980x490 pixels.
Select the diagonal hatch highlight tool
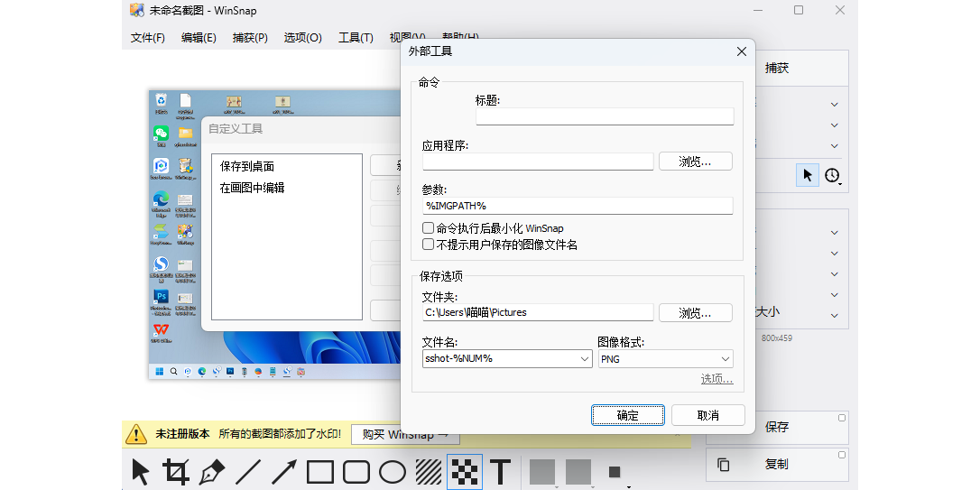[429, 472]
